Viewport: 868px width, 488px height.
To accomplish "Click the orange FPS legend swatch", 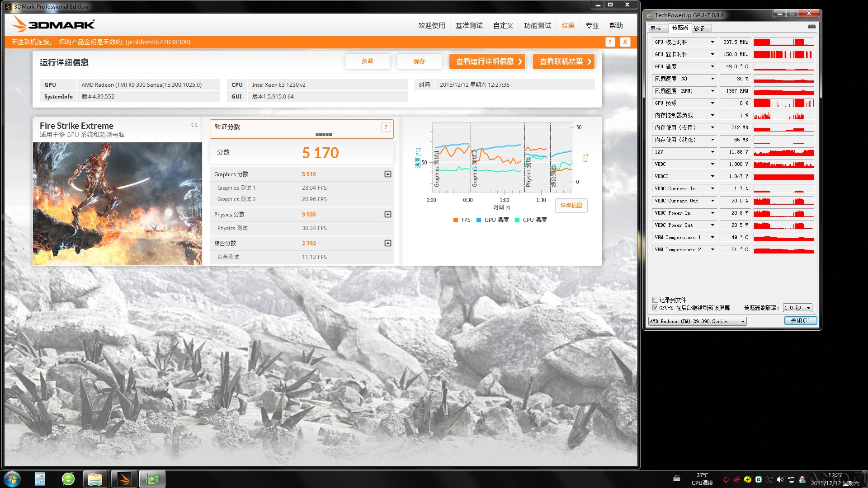I will [x=456, y=220].
